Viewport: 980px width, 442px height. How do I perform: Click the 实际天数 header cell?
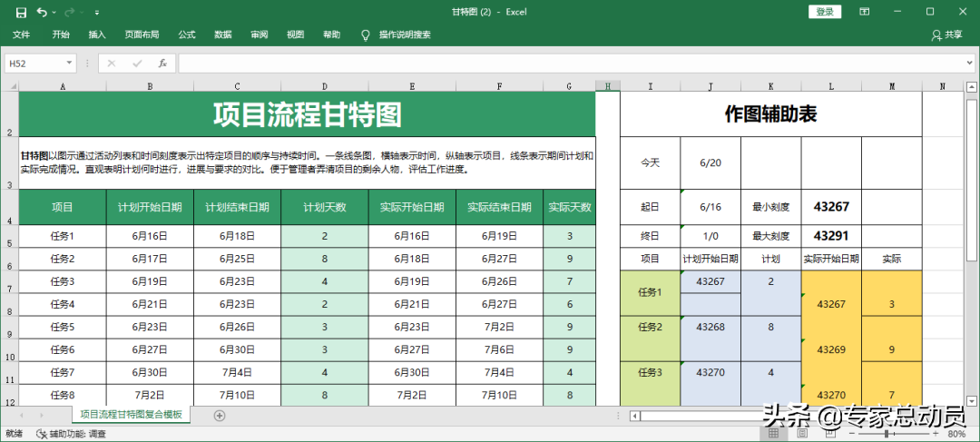click(x=569, y=207)
